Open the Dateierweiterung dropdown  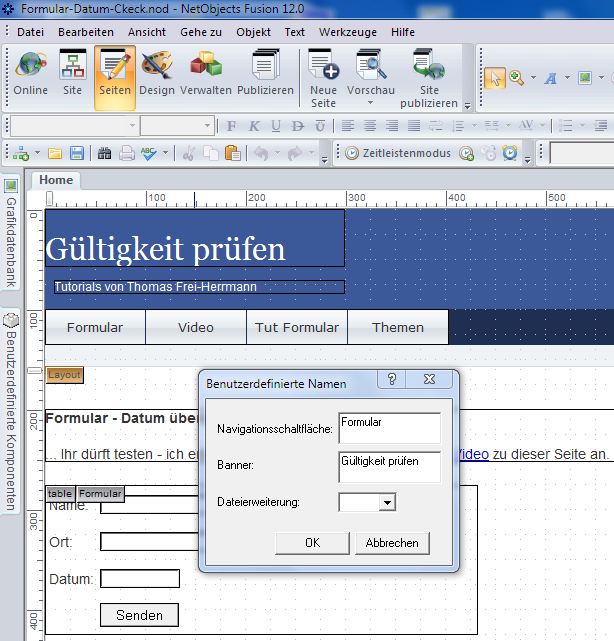pyautogui.click(x=387, y=502)
